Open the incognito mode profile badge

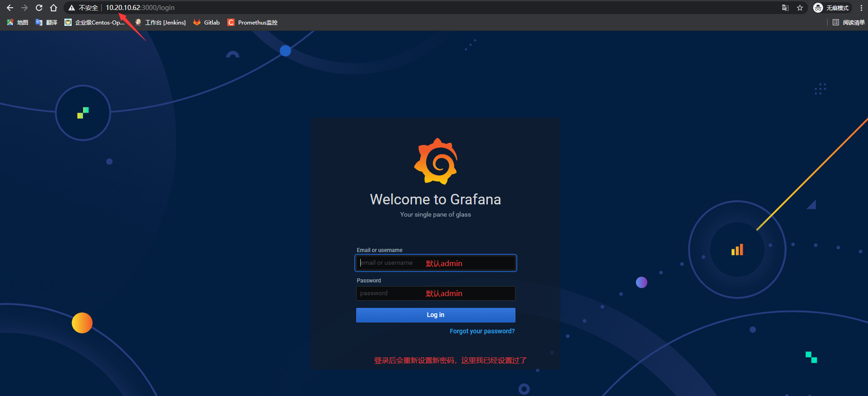(832, 8)
